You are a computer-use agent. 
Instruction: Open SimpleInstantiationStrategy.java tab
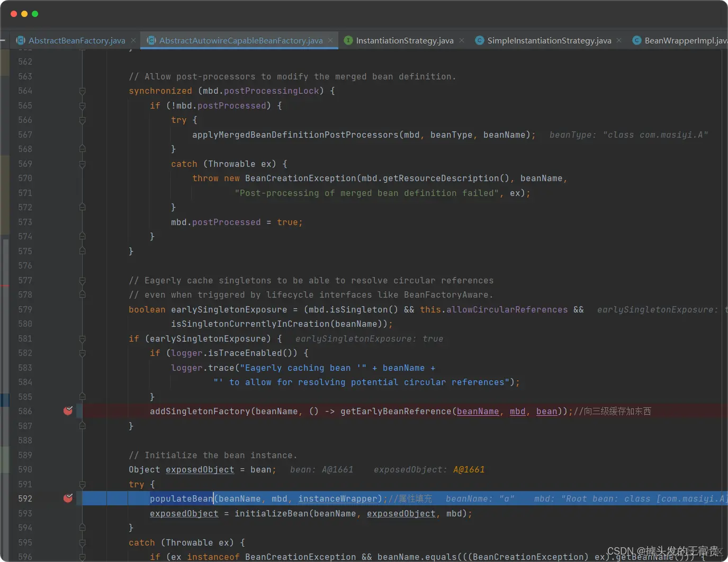click(x=549, y=41)
